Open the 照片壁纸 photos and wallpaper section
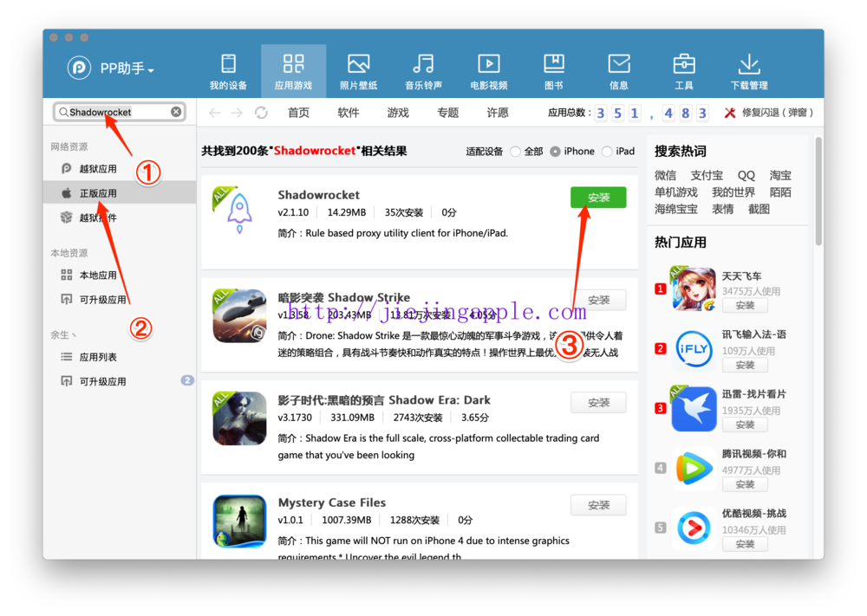This screenshot has width=867, height=616. pos(358,72)
